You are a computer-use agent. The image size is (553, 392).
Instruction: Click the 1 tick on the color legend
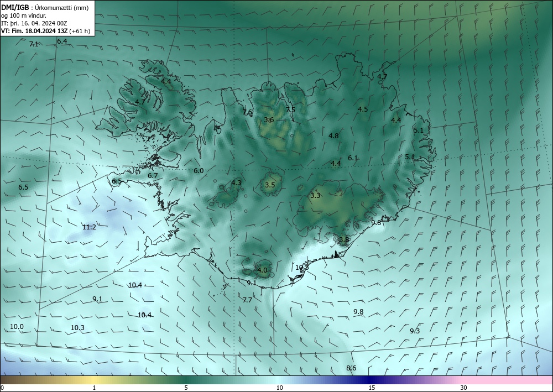click(x=94, y=388)
